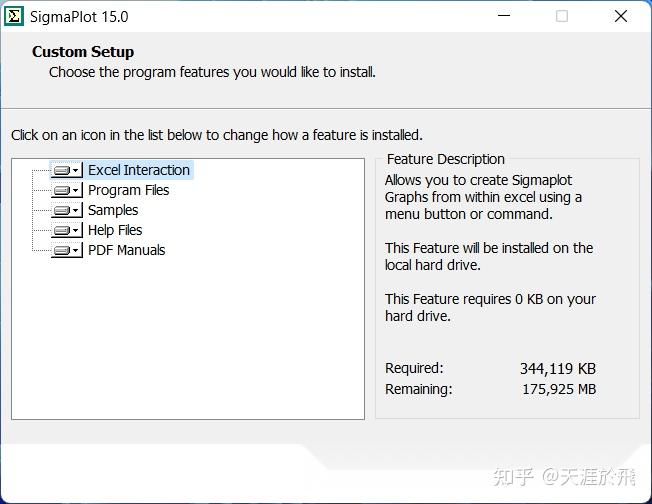This screenshot has height=504, width=652.
Task: Select the Excel Interaction feature label
Action: pos(138,170)
